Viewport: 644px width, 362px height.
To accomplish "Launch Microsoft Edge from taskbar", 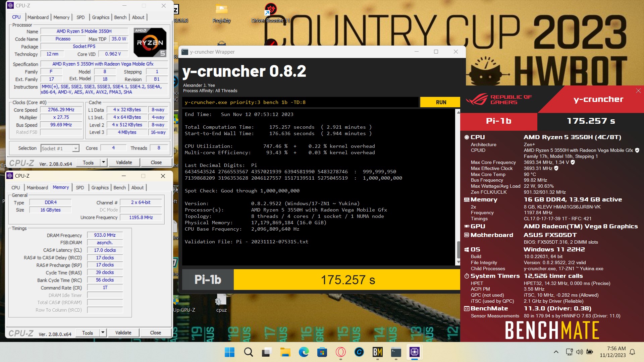I will (x=304, y=352).
